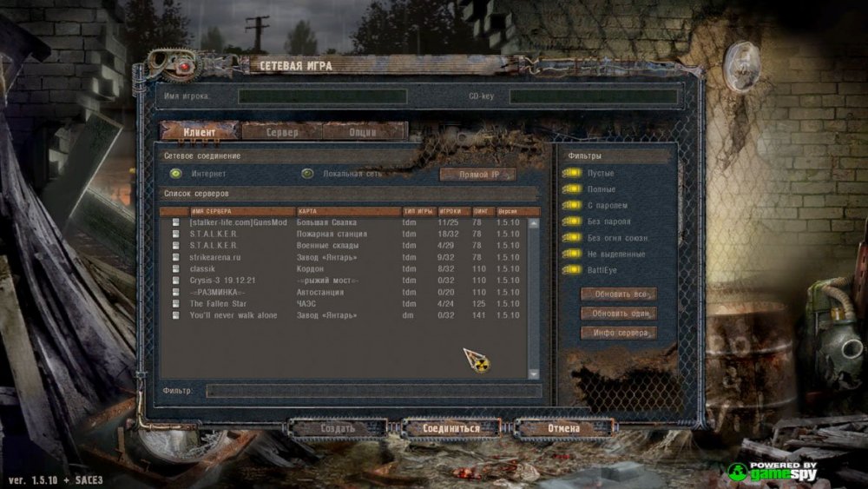Toggle the BattlEye filter
Image resolution: width=868 pixels, height=489 pixels.
point(573,270)
